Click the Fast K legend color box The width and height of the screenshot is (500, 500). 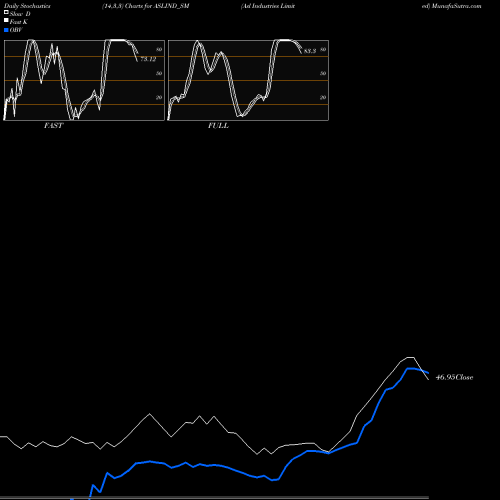pyautogui.click(x=6, y=20)
